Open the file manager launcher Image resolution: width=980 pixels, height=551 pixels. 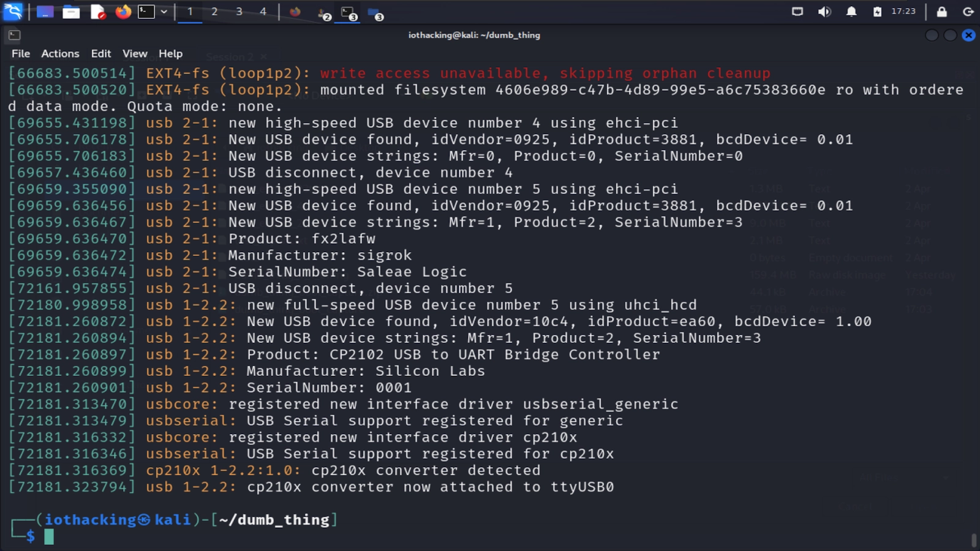pyautogui.click(x=71, y=12)
